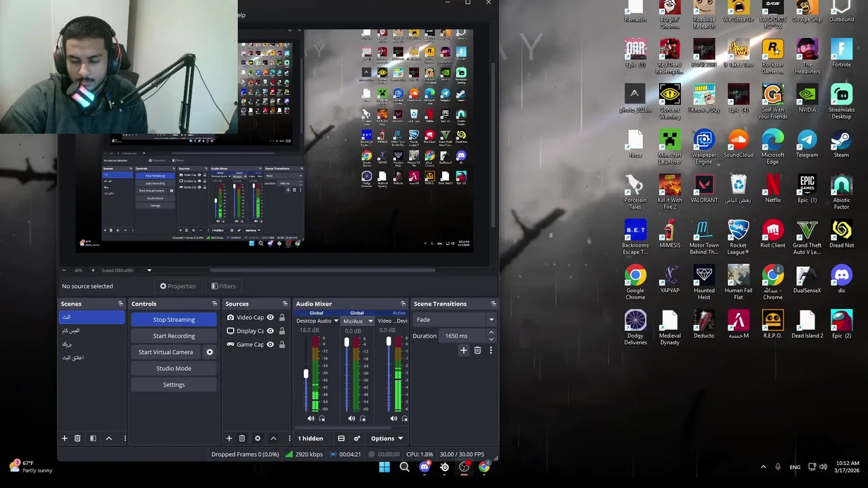Launch VALORANT from the desktop
Image resolution: width=868 pixels, height=488 pixels.
tap(704, 189)
